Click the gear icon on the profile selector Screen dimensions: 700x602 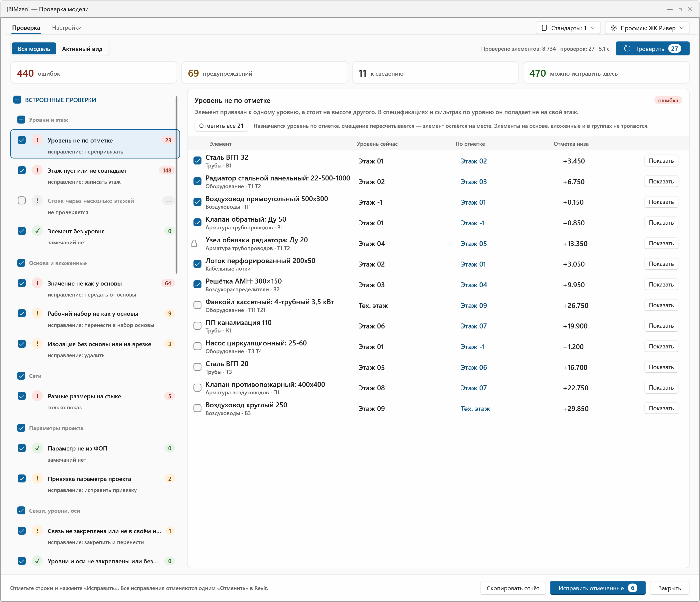(614, 28)
